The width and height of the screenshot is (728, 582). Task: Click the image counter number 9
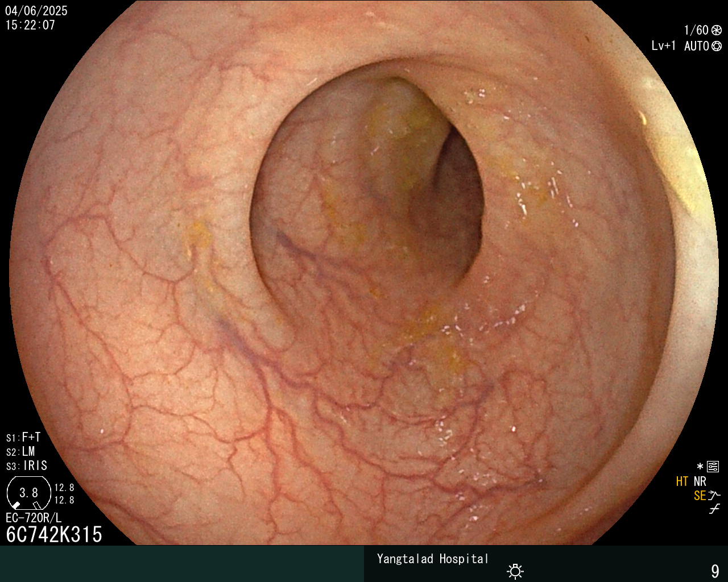coord(715,571)
